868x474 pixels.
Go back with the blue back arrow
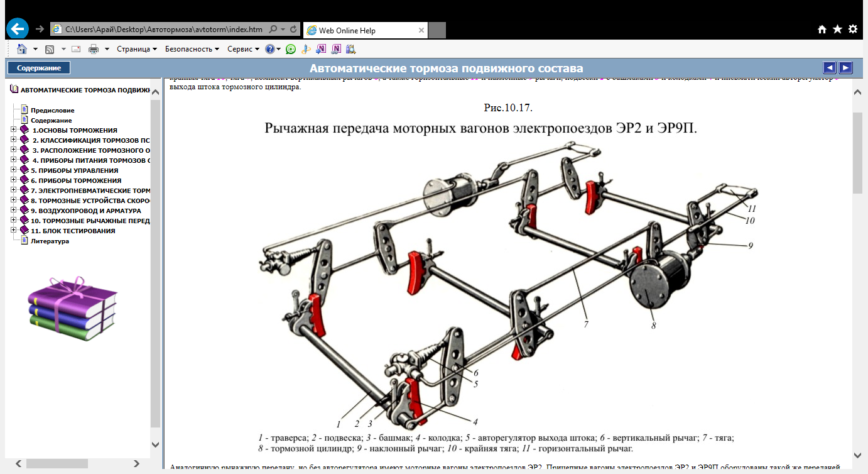click(x=17, y=29)
